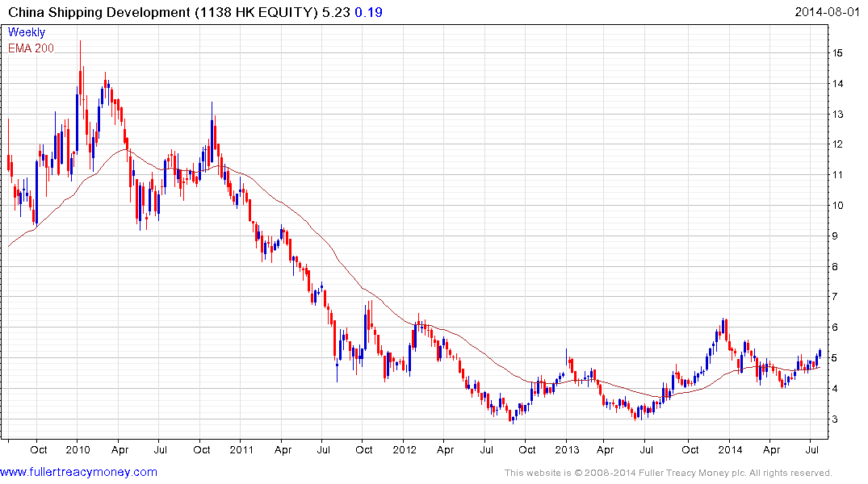Select the 2012 time axis label
Viewport: 868px width, 484px height.
(405, 449)
